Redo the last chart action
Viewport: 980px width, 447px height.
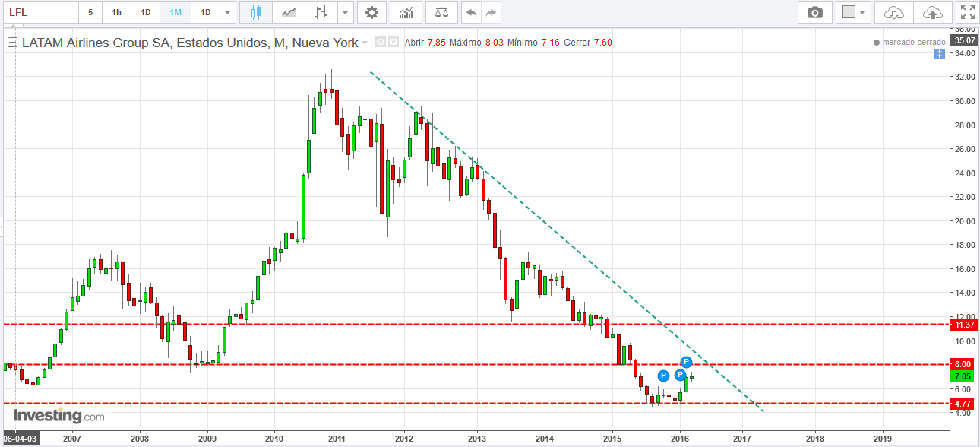pos(492,12)
